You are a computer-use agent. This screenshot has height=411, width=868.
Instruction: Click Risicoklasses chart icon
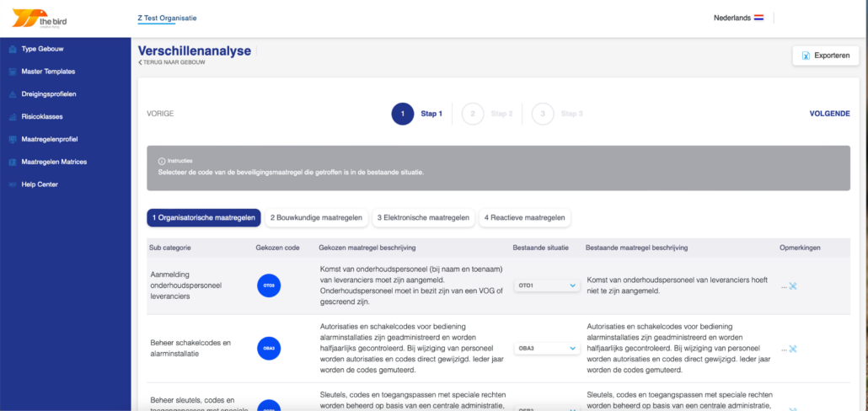click(x=12, y=117)
